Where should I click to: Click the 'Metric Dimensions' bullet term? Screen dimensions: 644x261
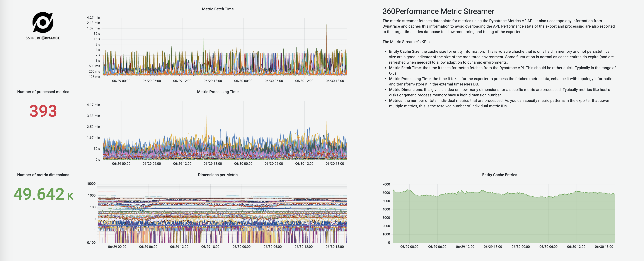(x=405, y=90)
